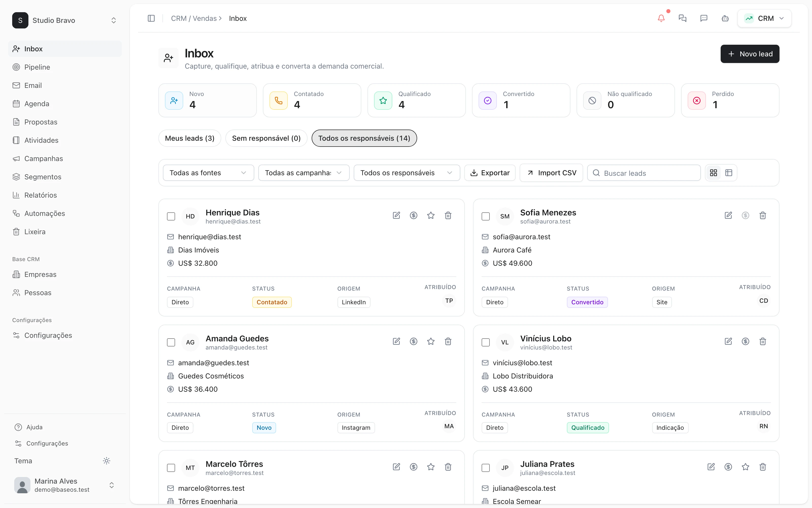Edit Sofia Menezes lead

[728, 215]
